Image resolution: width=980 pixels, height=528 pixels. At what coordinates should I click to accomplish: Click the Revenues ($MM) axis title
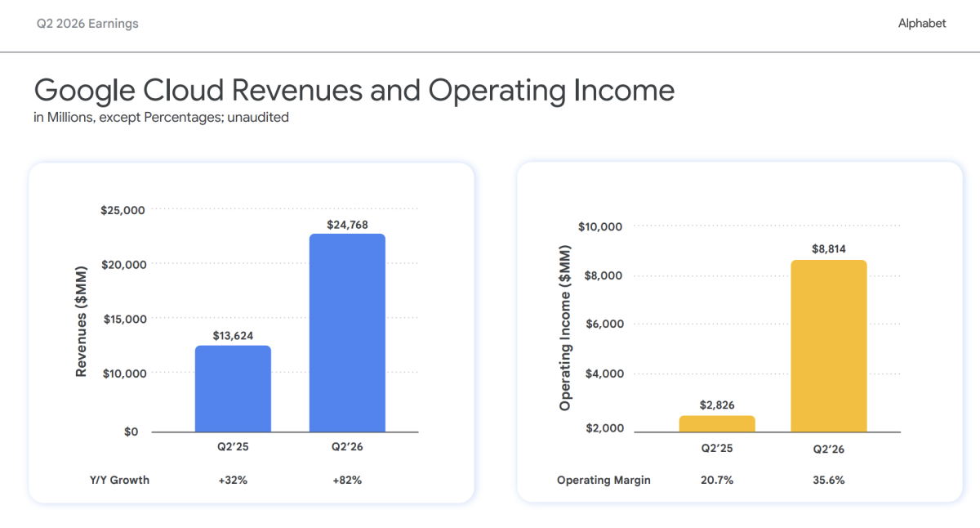81,321
